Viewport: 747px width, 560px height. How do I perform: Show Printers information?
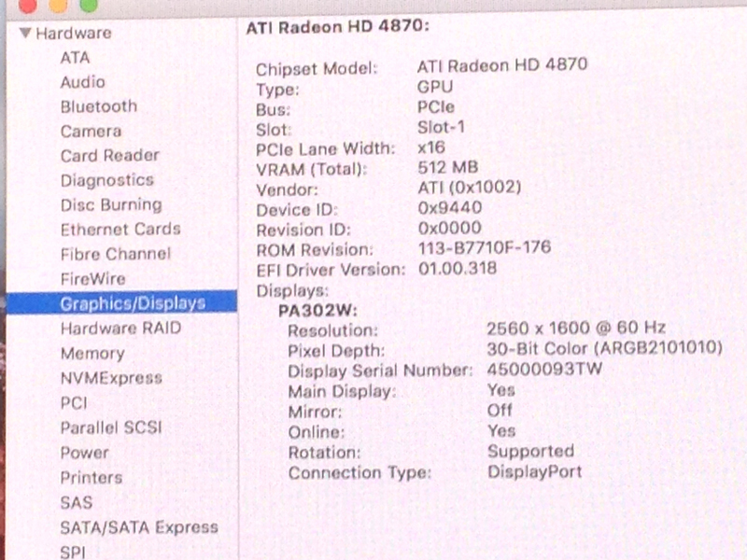[x=92, y=477]
